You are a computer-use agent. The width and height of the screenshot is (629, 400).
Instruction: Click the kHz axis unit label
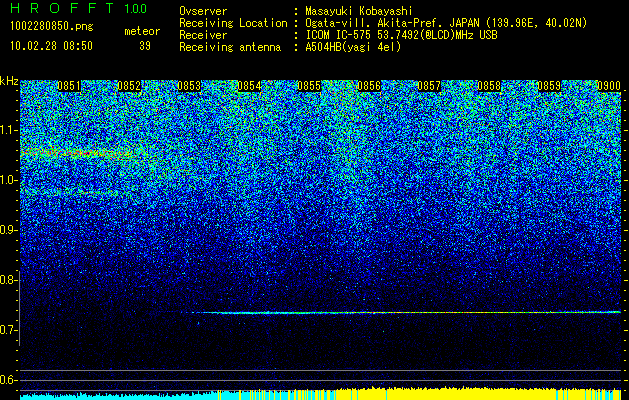9,81
